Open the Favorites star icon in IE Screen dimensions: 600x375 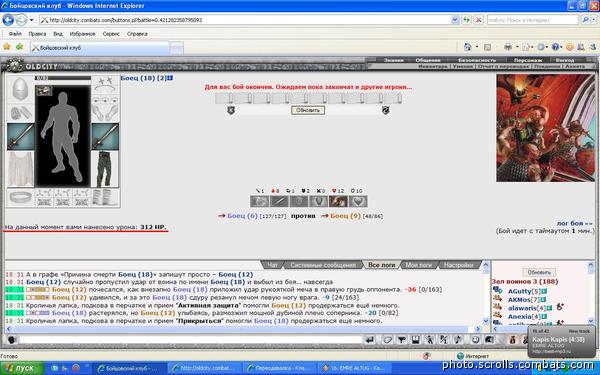click(7, 47)
